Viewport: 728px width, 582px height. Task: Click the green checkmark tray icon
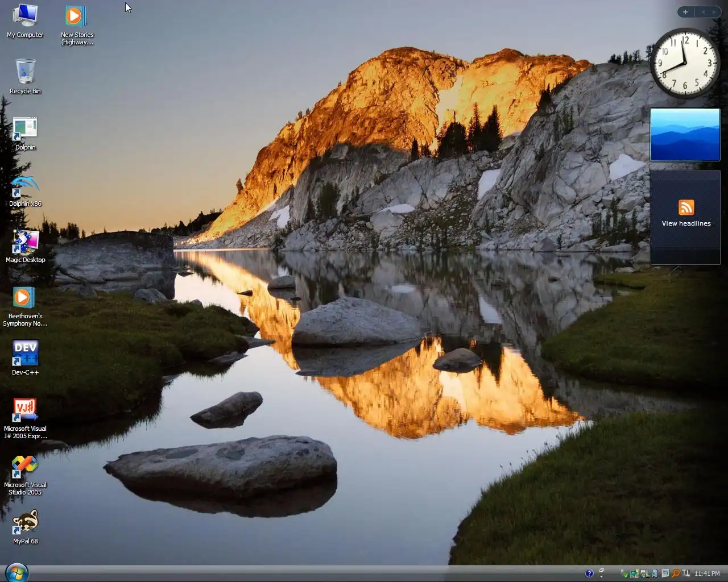tap(625, 575)
